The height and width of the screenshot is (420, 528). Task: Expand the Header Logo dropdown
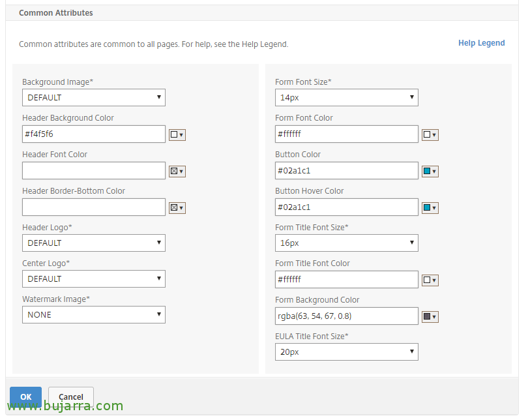click(94, 243)
